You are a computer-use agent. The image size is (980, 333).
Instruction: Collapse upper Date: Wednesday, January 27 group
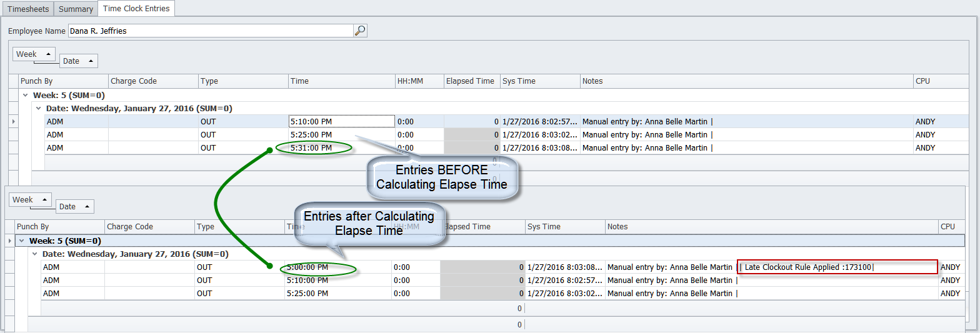pyautogui.click(x=38, y=109)
